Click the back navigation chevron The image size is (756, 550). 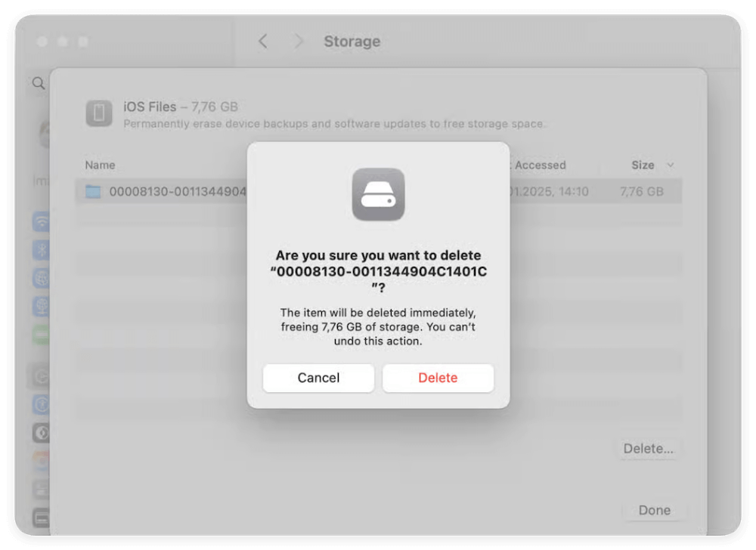pyautogui.click(x=262, y=42)
